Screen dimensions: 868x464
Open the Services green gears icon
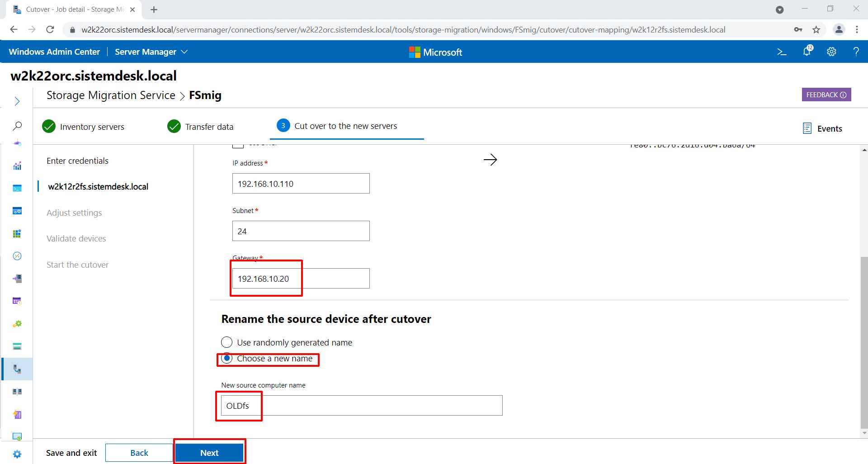coord(17,324)
